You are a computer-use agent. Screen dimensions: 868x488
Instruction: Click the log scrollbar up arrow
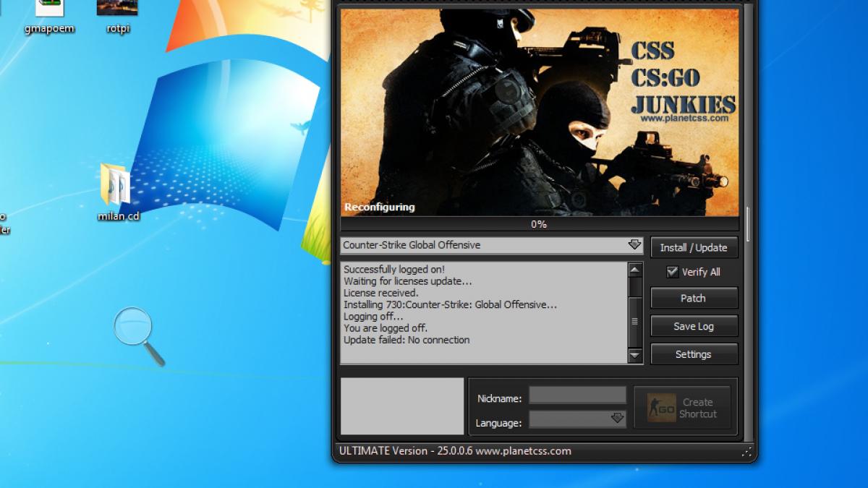(635, 270)
